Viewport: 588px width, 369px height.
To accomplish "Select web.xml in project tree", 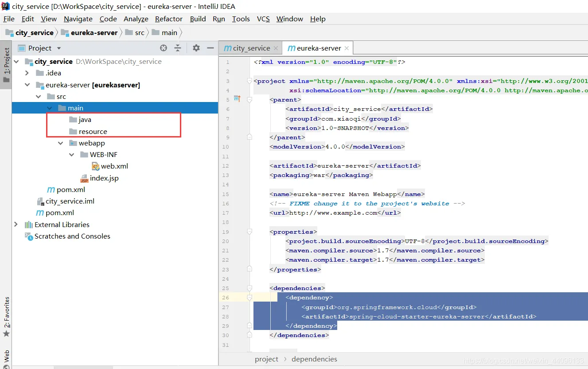I will coord(114,166).
